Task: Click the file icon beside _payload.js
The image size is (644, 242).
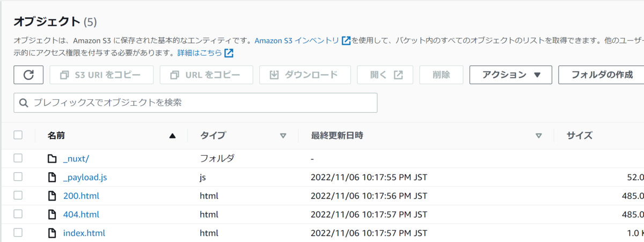Action: tap(52, 177)
